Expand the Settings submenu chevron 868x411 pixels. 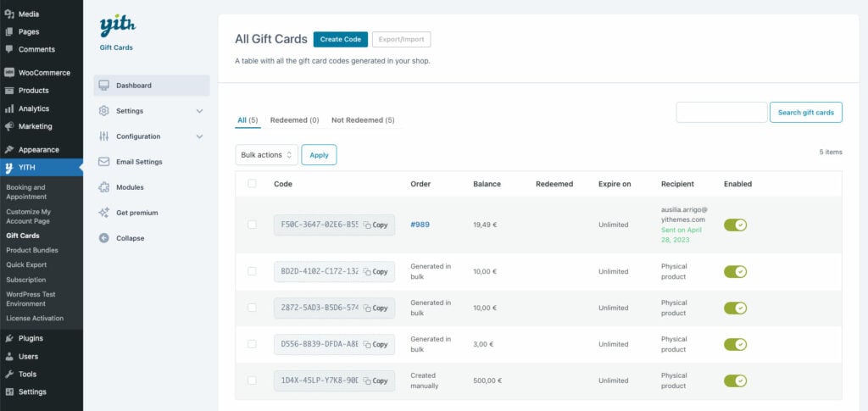[199, 111]
